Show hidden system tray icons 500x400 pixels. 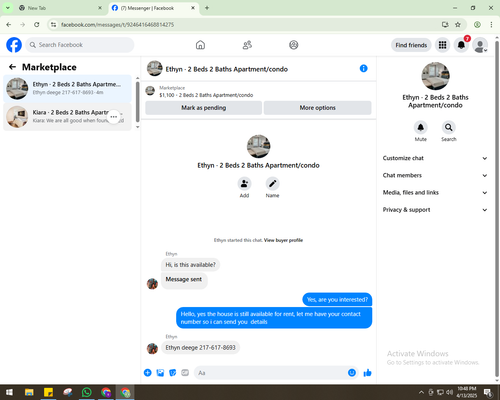pos(421,392)
